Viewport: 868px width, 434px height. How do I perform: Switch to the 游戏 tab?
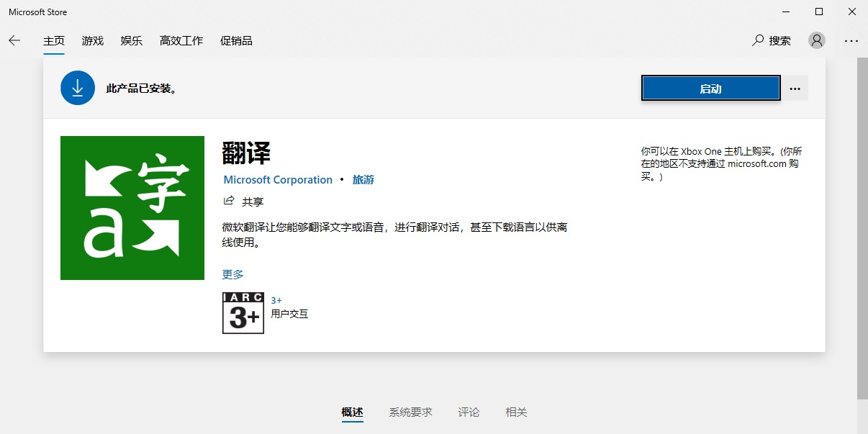[93, 40]
